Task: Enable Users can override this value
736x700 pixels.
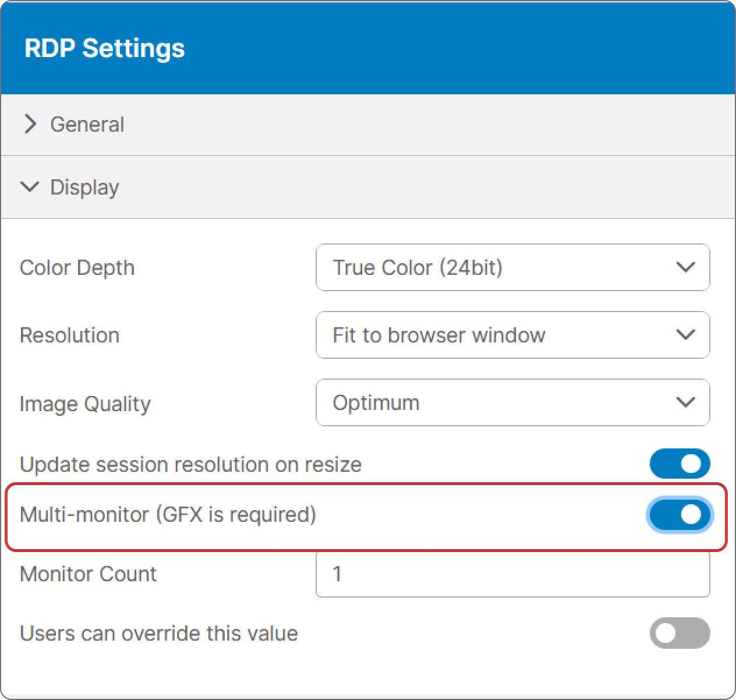Action: (680, 633)
